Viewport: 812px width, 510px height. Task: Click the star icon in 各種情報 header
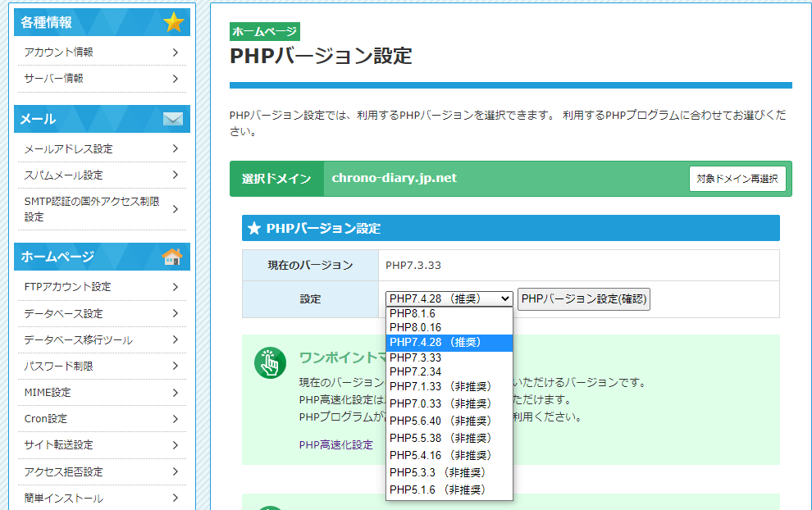click(174, 22)
